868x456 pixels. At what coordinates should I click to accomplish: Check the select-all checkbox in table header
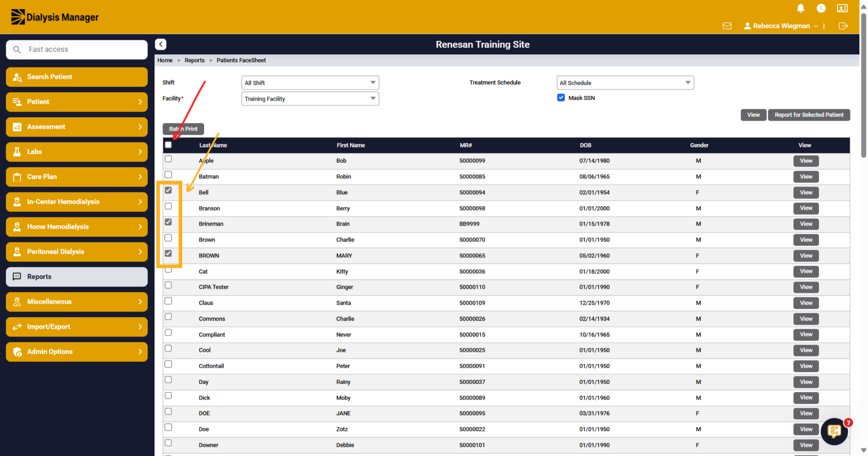point(168,145)
